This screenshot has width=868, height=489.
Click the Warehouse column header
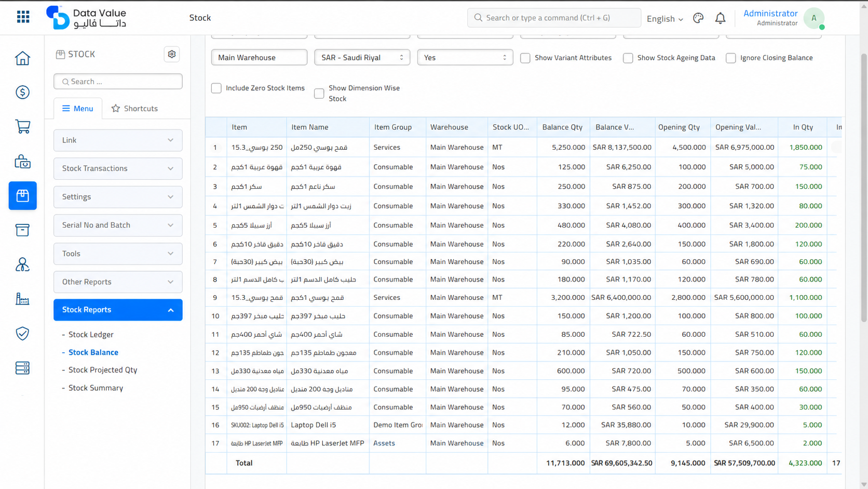[457, 127]
